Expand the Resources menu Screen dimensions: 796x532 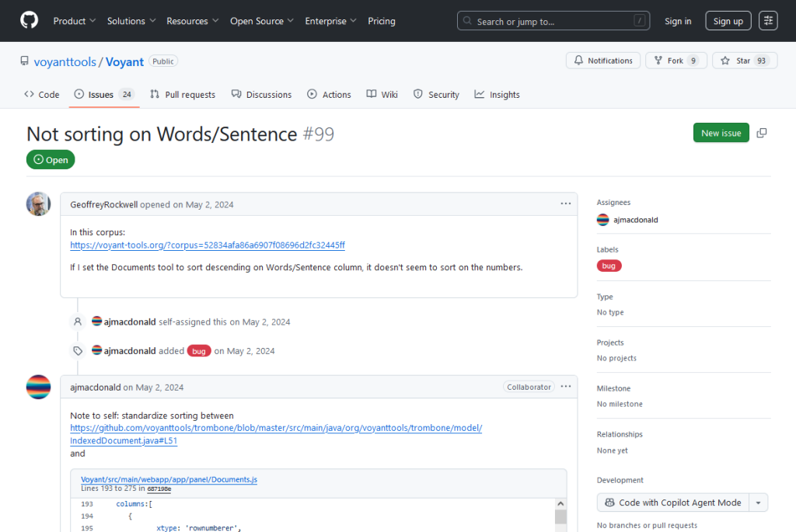tap(193, 21)
